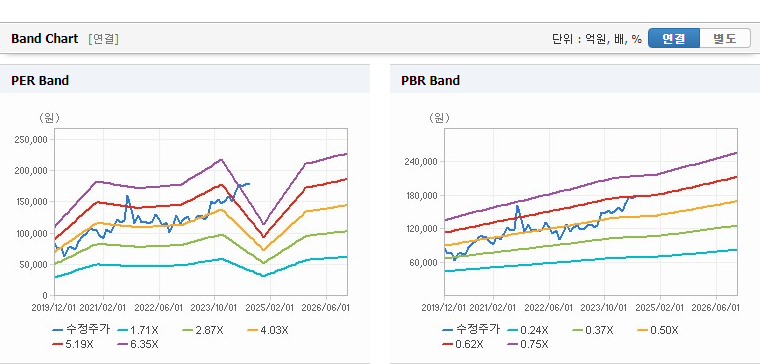The image size is (760, 364).
Task: Click the PBR Band section title
Action: pyautogui.click(x=430, y=80)
